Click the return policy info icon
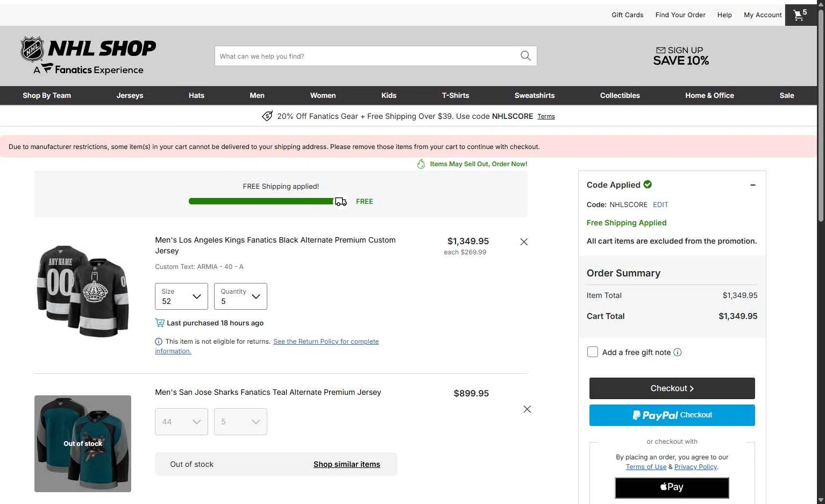Viewport: 825px width, 504px height. point(159,342)
